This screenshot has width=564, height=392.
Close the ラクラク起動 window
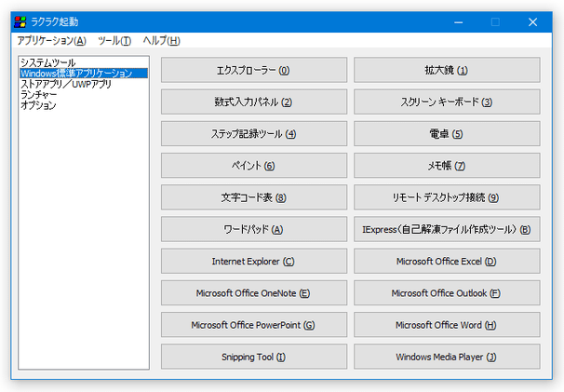pos(532,22)
